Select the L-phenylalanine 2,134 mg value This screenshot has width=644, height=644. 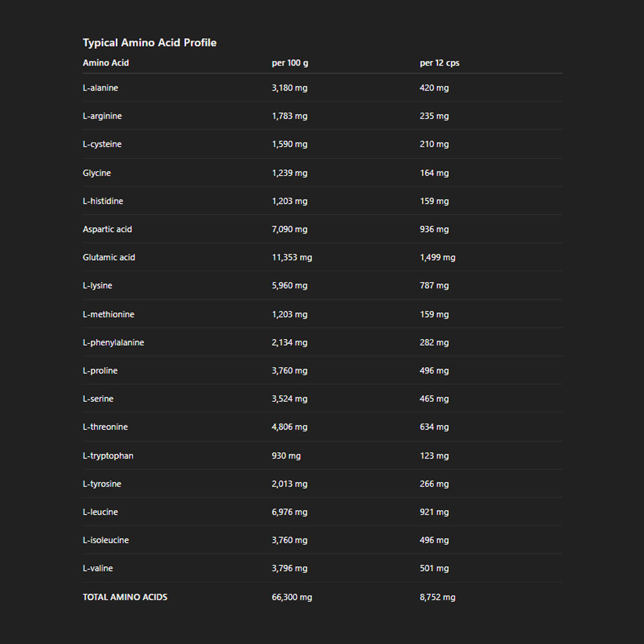coord(289,343)
